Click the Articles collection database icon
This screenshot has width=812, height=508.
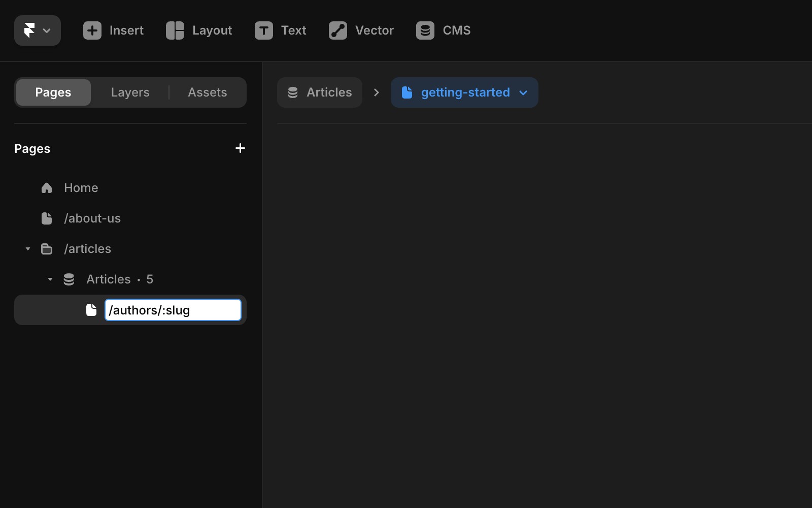click(x=69, y=279)
